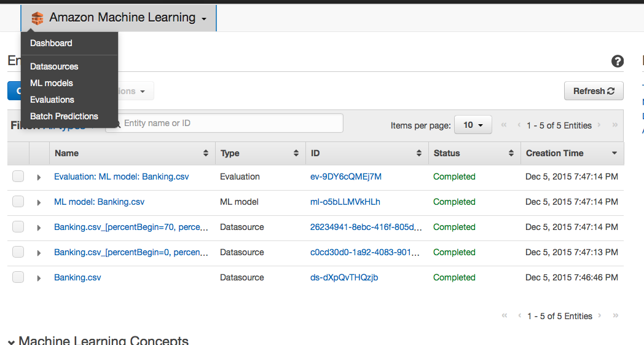Viewport: 644px width, 345px height.
Task: Expand the ML model: Banking.csv row details
Action: pos(39,202)
